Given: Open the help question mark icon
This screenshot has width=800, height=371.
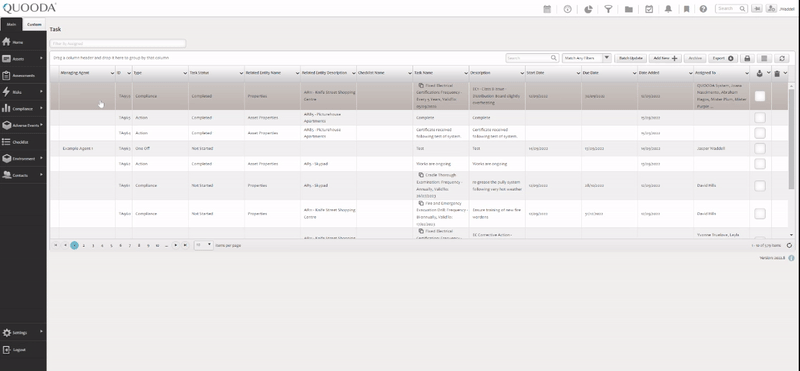Looking at the screenshot, I should click(704, 9).
